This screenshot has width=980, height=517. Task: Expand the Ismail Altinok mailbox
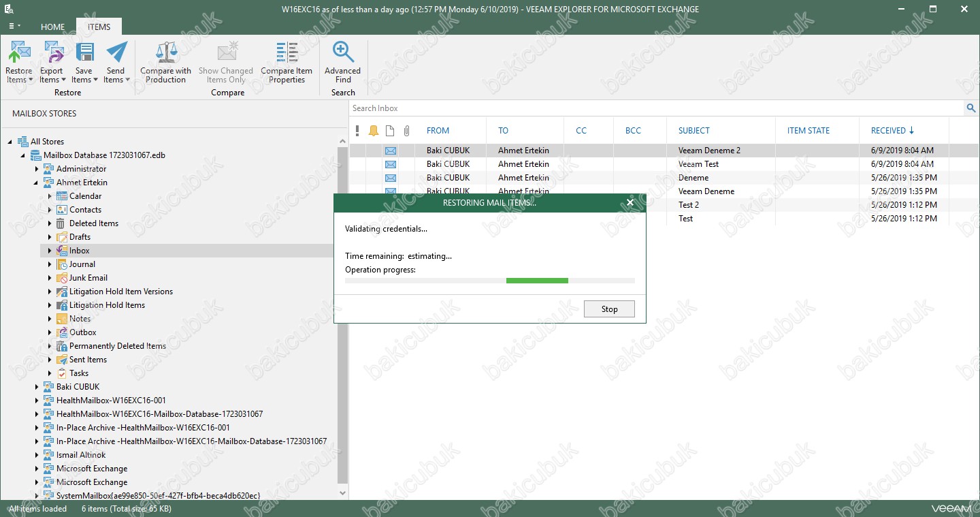[37, 455]
